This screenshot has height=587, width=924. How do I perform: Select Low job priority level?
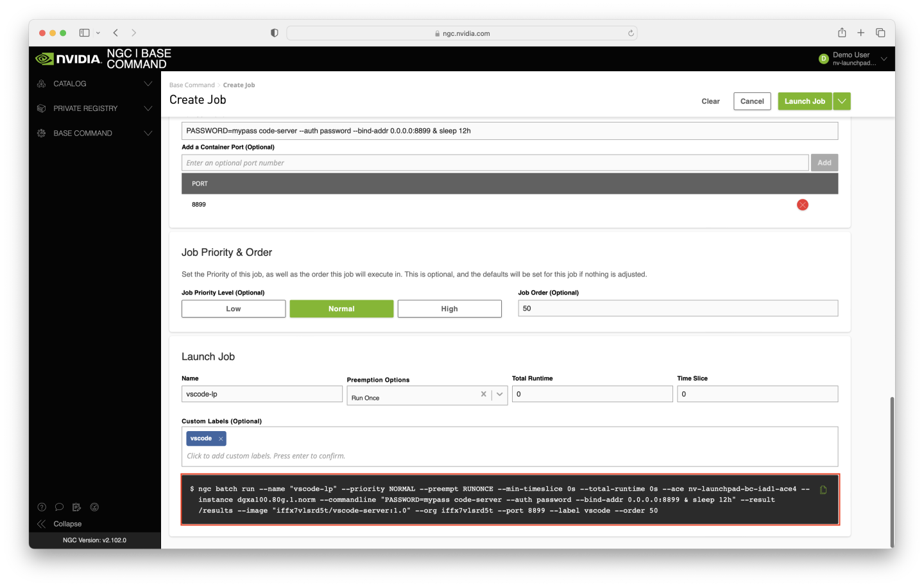[234, 309]
